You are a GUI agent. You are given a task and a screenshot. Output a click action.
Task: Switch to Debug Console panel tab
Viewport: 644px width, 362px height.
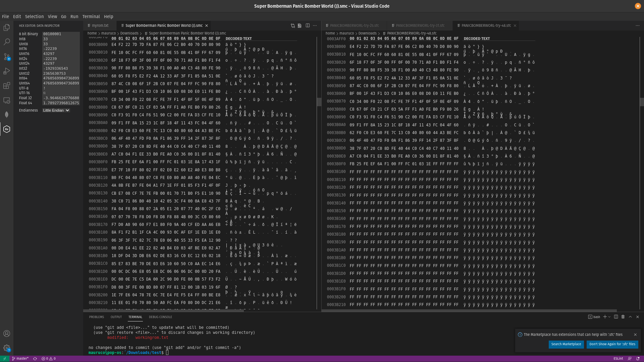tap(160, 317)
